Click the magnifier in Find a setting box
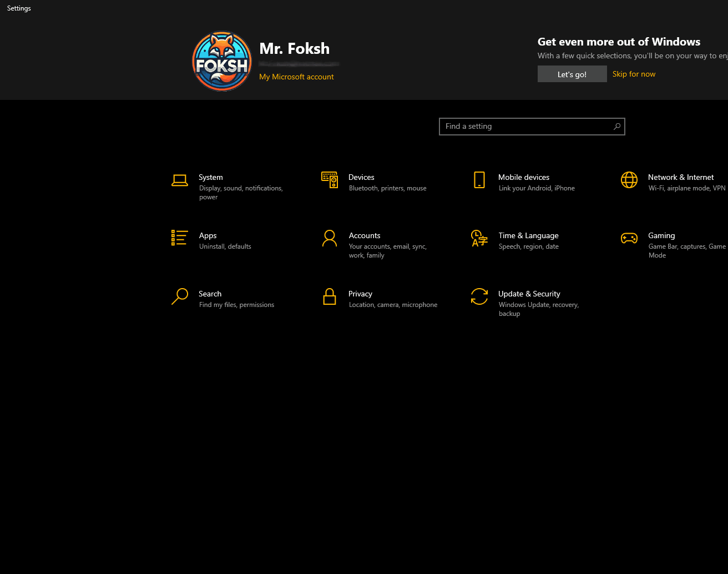 pyautogui.click(x=617, y=127)
